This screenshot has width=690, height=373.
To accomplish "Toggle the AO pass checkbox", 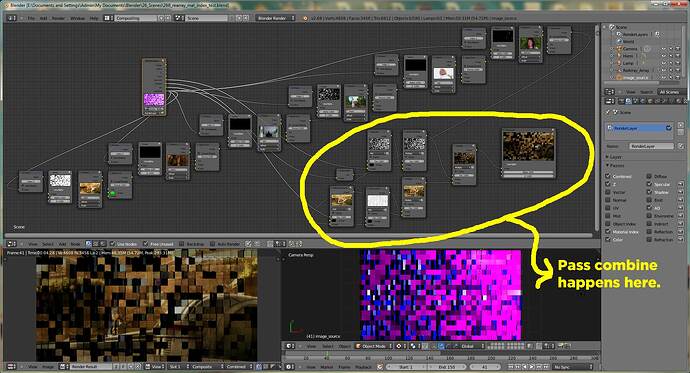I will click(649, 208).
